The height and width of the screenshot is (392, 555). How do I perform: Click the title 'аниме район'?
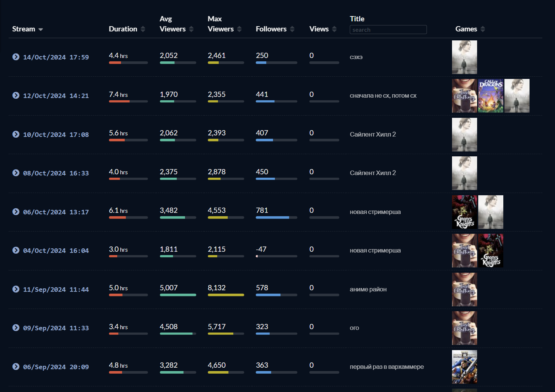(368, 289)
